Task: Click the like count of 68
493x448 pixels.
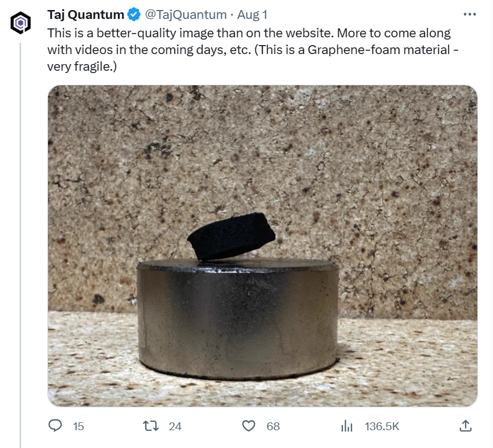Action: click(273, 426)
